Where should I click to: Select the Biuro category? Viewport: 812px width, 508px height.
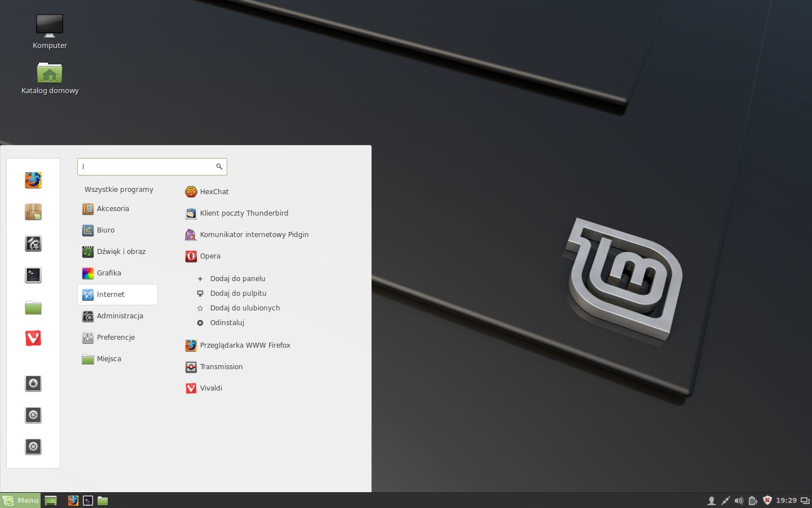(117, 230)
